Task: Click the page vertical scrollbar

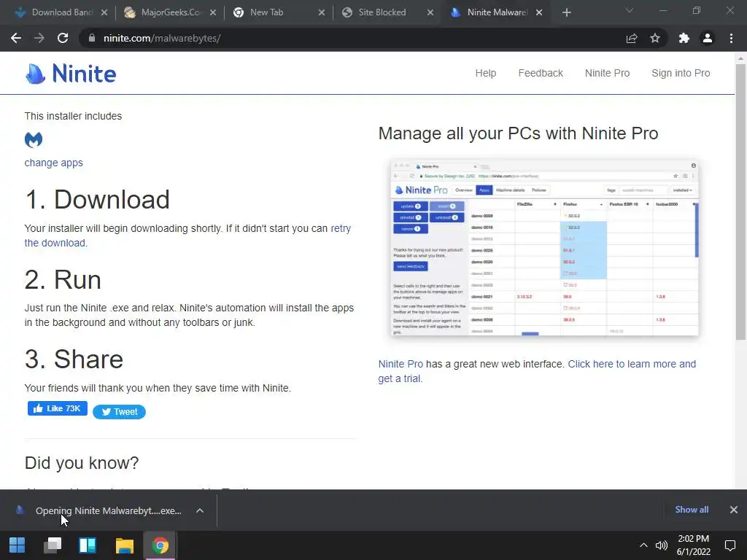Action: point(740,201)
